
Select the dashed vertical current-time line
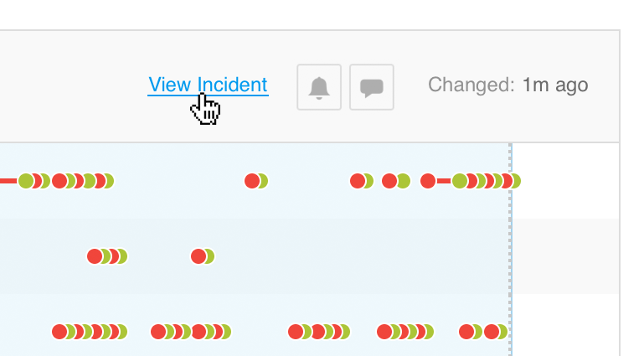click(510, 250)
